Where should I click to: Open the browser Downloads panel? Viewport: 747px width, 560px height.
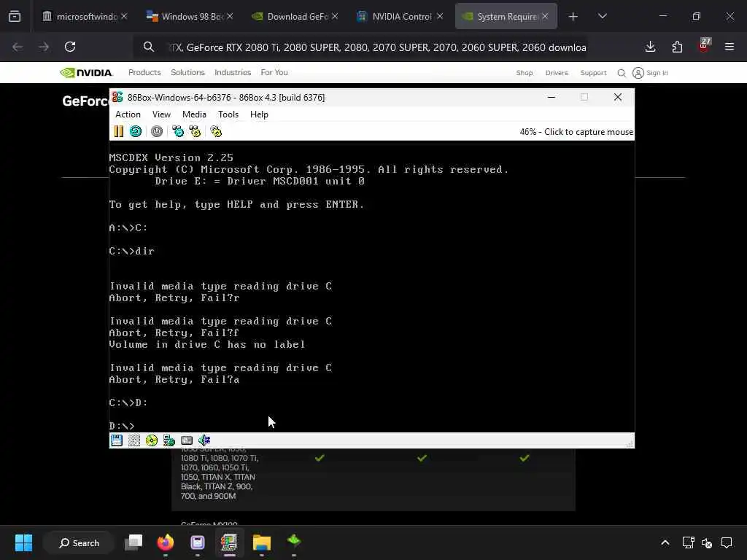(650, 47)
